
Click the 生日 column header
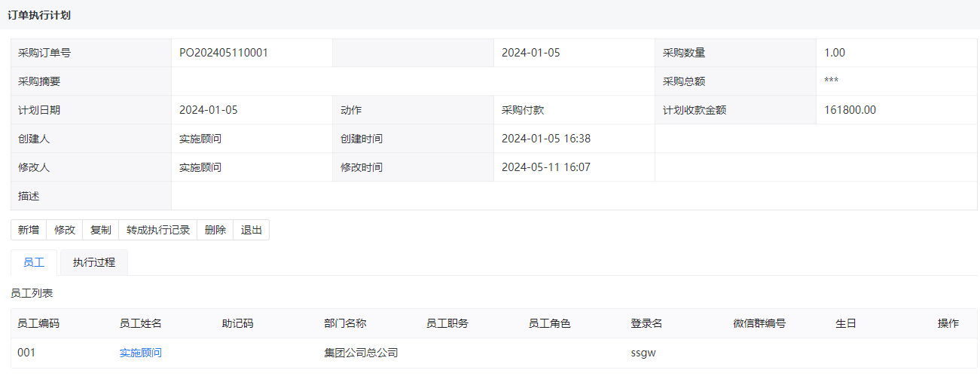click(x=846, y=323)
